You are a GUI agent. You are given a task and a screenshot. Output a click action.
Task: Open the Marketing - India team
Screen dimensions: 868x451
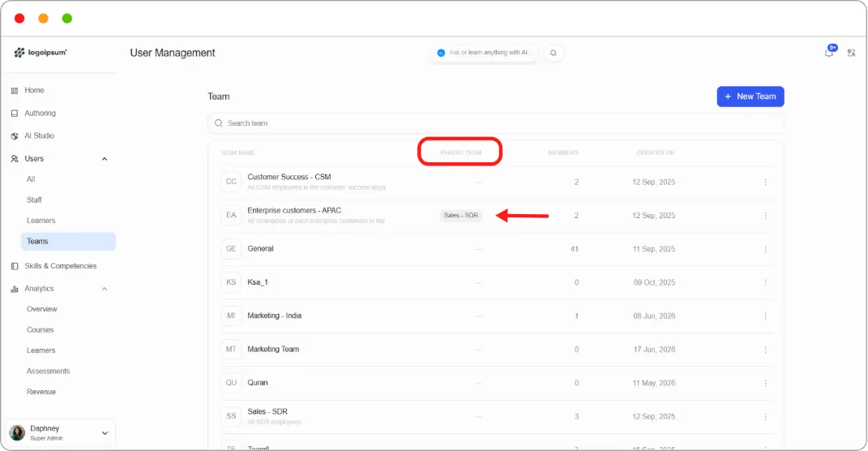click(x=274, y=316)
